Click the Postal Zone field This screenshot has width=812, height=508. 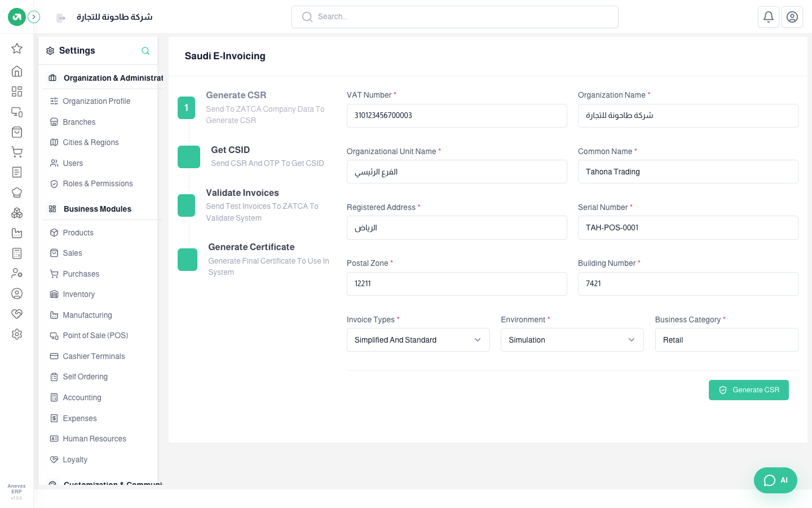[457, 284]
